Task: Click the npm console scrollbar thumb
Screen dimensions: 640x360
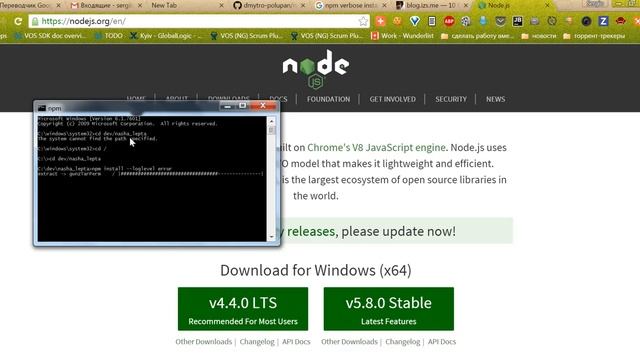Action: click(x=271, y=130)
